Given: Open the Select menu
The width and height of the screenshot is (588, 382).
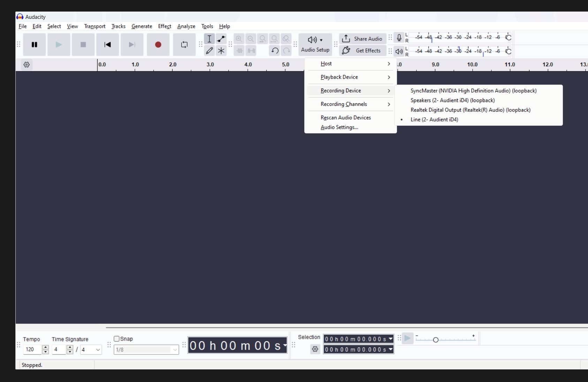Looking at the screenshot, I should pos(54,26).
